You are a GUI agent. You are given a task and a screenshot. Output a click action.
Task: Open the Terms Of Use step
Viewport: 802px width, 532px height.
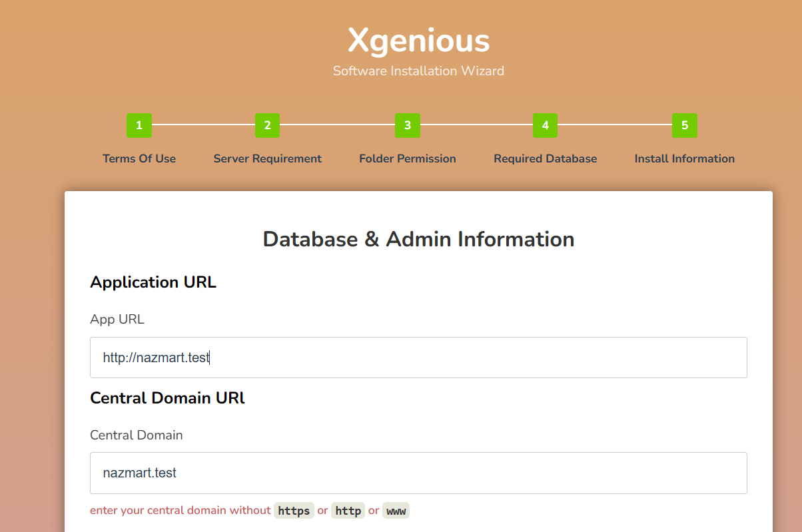coord(139,158)
